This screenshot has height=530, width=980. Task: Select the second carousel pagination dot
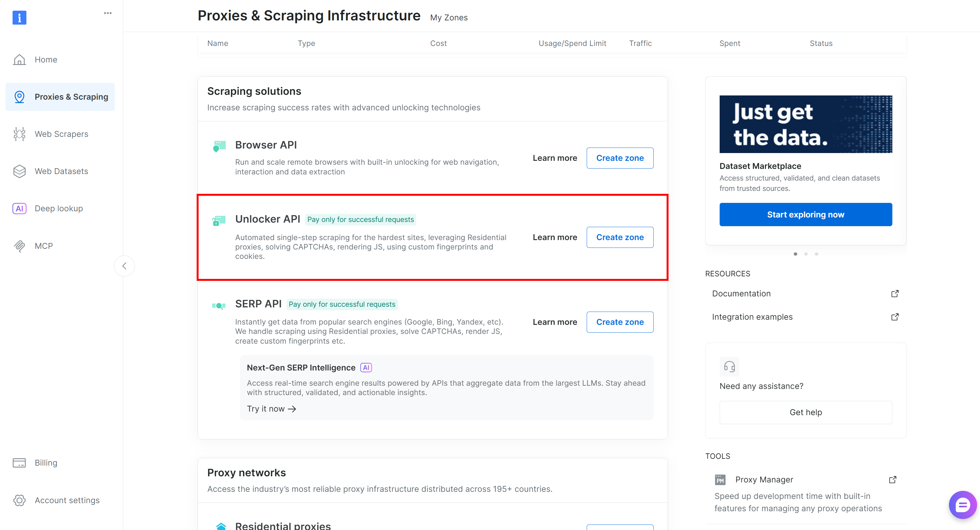pos(806,254)
